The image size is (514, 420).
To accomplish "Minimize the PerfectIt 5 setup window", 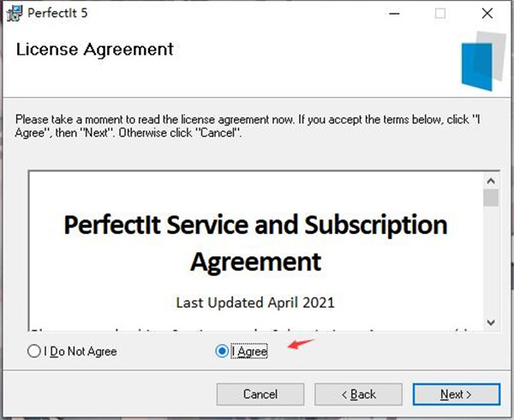I will coord(395,13).
